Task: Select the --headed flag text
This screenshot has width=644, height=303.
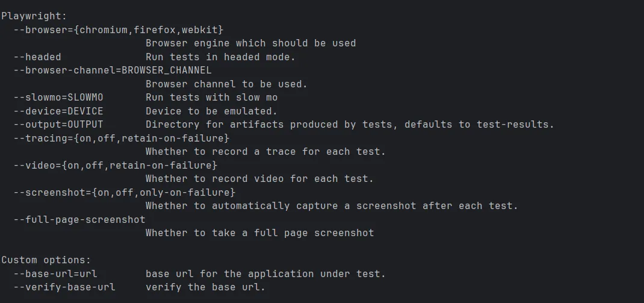Action: (x=37, y=57)
